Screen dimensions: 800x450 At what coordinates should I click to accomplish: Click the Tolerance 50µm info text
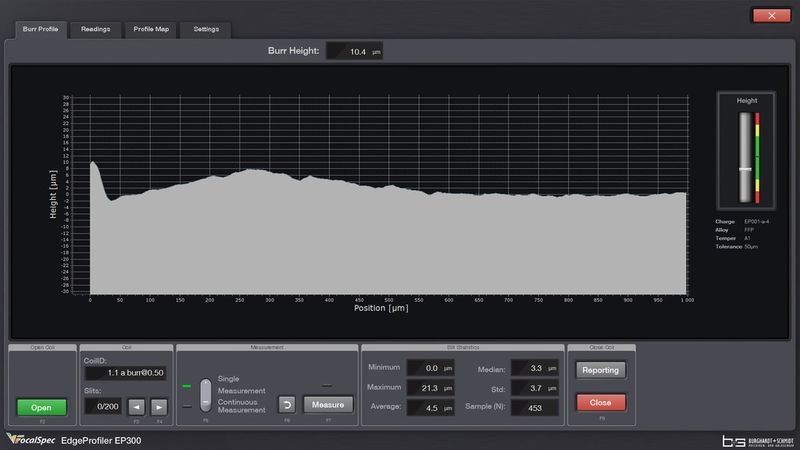(737, 246)
